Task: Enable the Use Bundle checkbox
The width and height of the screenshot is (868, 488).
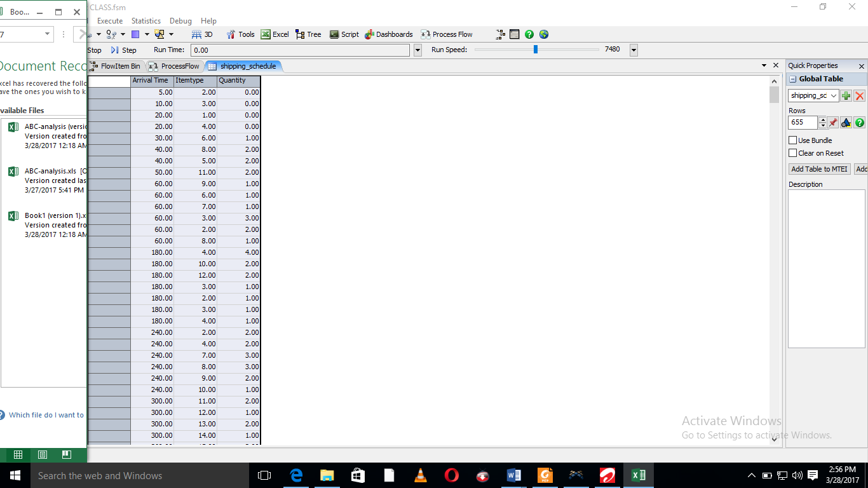Action: pyautogui.click(x=792, y=140)
